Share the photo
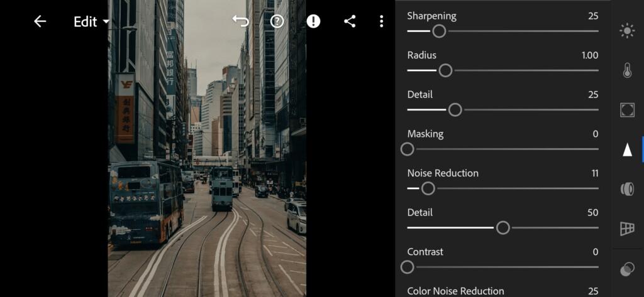 click(x=350, y=21)
